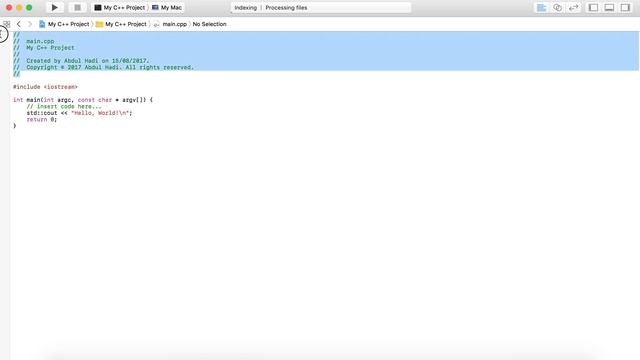The width and height of the screenshot is (640, 360).
Task: Choose the My Mac run destination
Action: (x=167, y=7)
